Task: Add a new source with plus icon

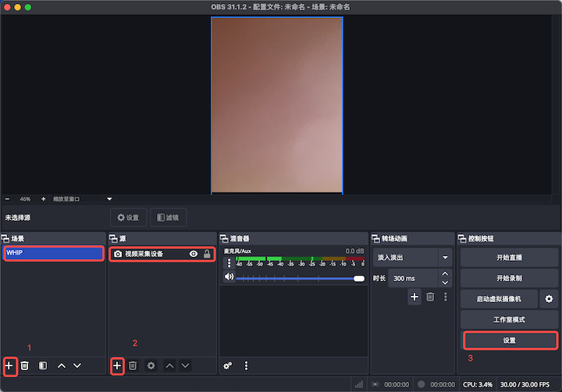Action: 117,365
